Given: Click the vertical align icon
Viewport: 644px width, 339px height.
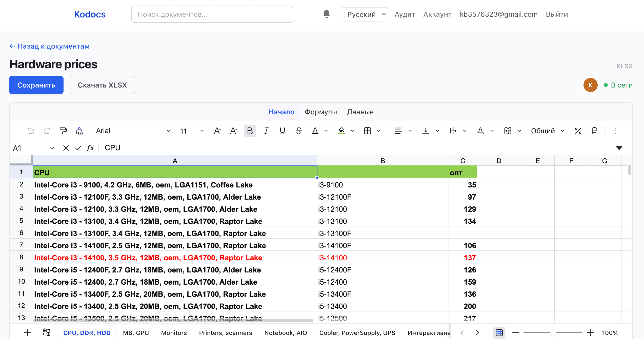Looking at the screenshot, I should (426, 131).
